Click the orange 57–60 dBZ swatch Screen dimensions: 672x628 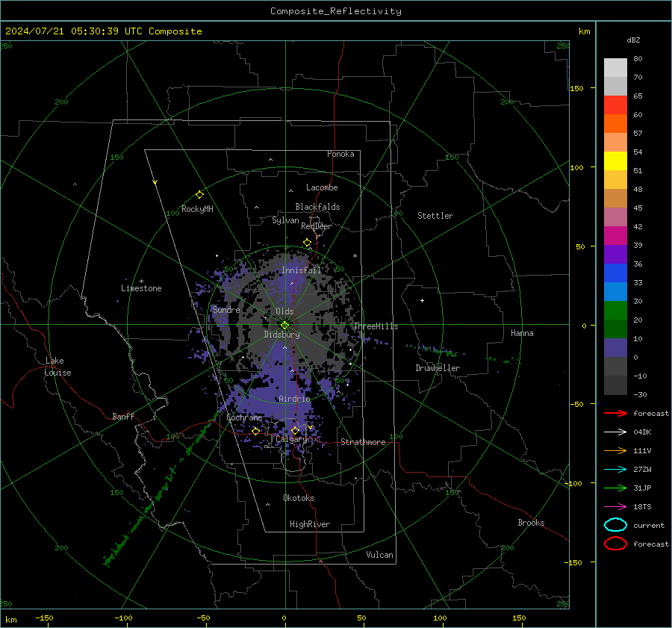[x=615, y=124]
